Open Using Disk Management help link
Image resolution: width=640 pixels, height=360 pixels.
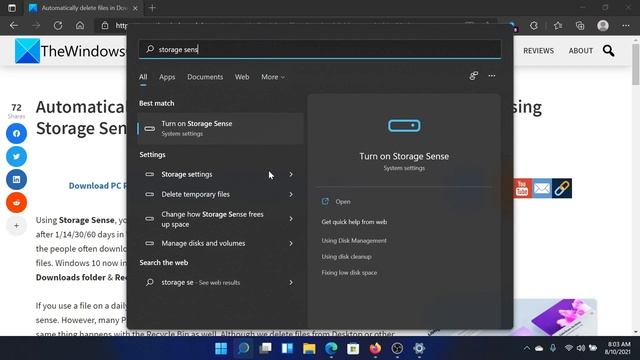(354, 241)
